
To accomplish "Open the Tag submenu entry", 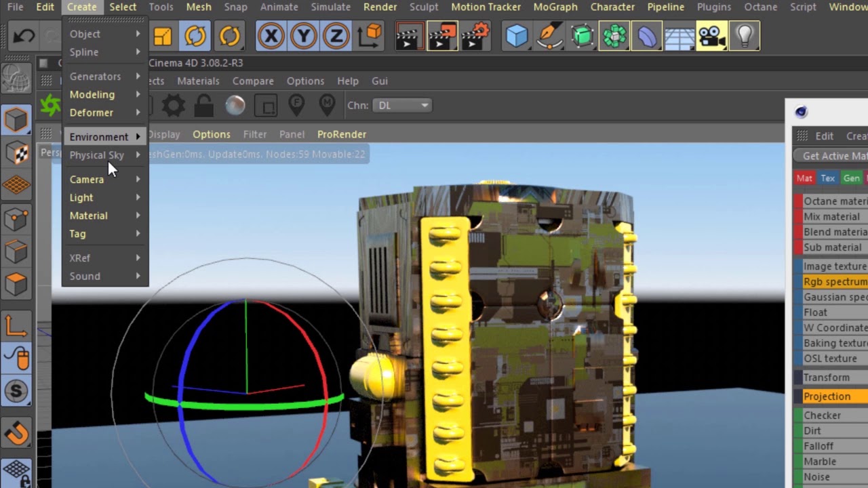I will (105, 234).
